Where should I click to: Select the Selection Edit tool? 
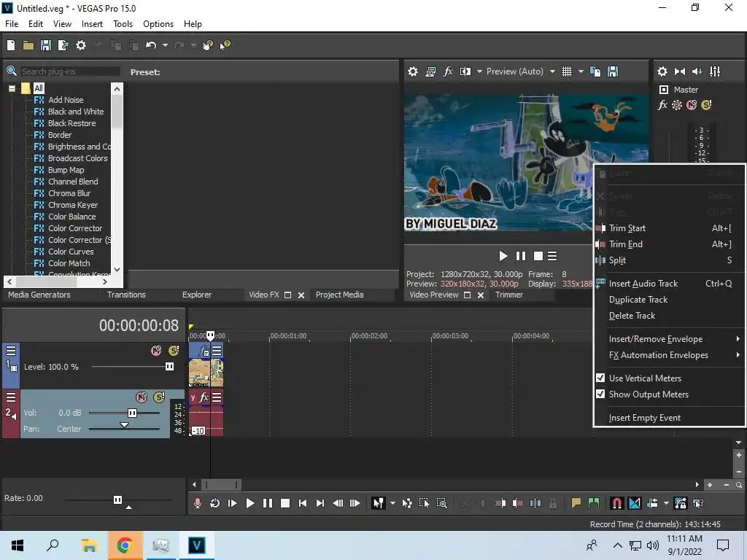coord(424,503)
